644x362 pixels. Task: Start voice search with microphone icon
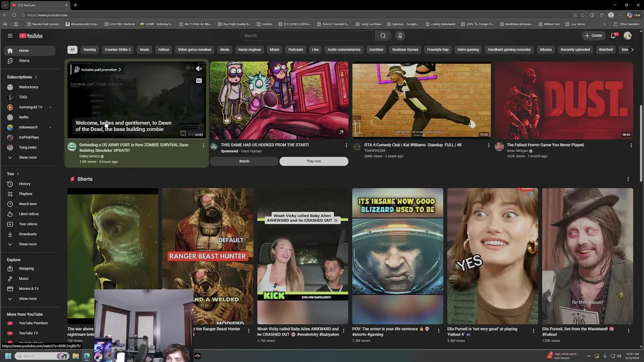pyautogui.click(x=400, y=36)
